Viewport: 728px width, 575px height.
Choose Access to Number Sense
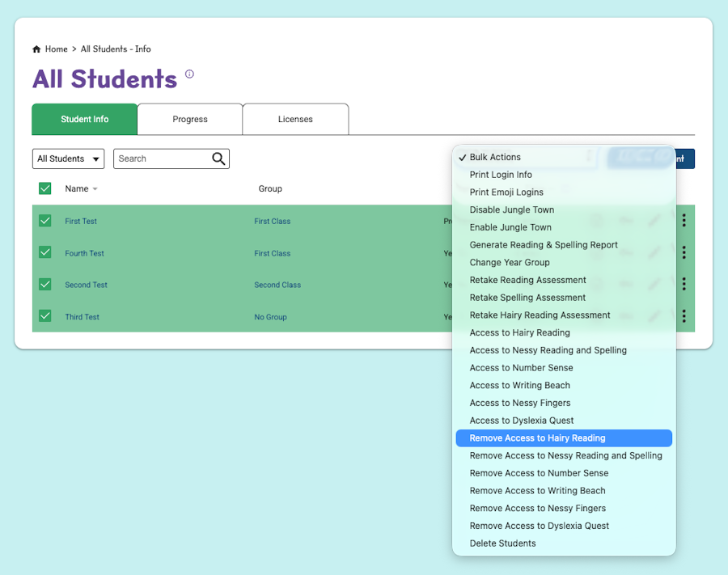click(x=564, y=367)
